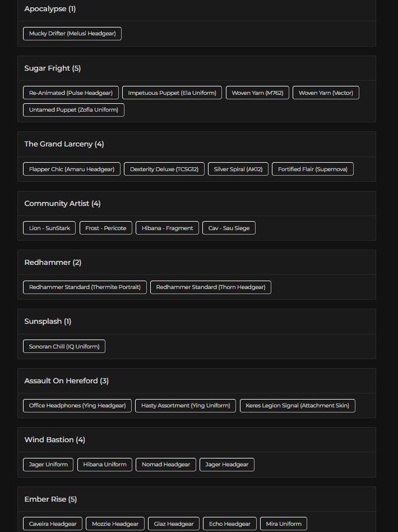The width and height of the screenshot is (398, 532).
Task: Select the Nomad Headgear tag
Action: click(x=166, y=465)
